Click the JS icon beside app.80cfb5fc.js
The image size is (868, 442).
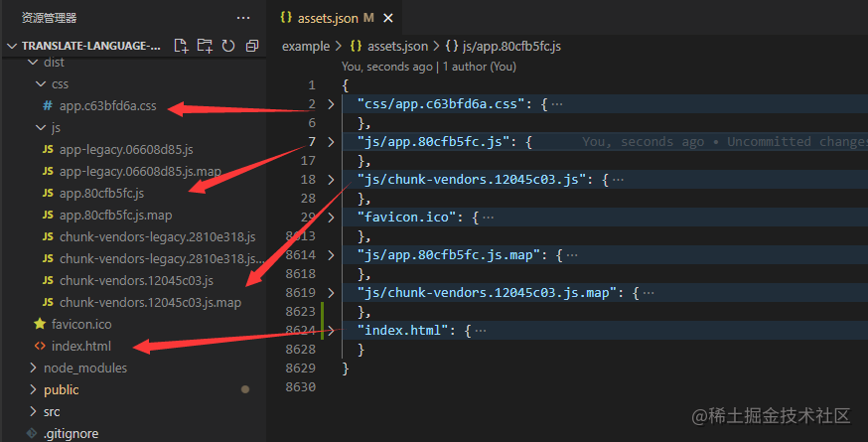(x=48, y=194)
